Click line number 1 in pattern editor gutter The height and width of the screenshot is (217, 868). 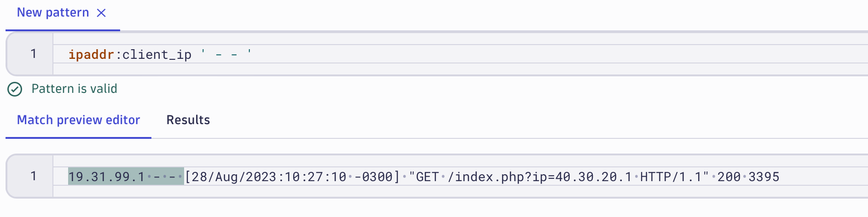[x=33, y=54]
